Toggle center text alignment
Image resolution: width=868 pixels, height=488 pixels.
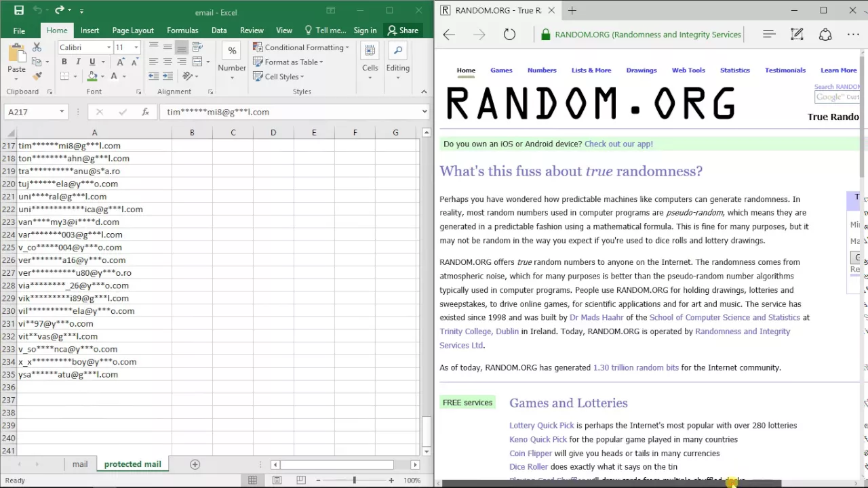167,62
